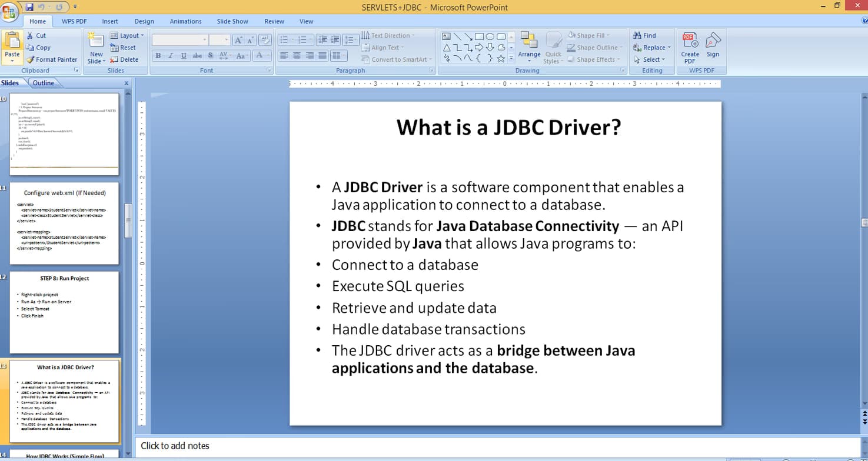Image resolution: width=868 pixels, height=461 pixels.
Task: Click the Reset slide button
Action: (x=124, y=48)
